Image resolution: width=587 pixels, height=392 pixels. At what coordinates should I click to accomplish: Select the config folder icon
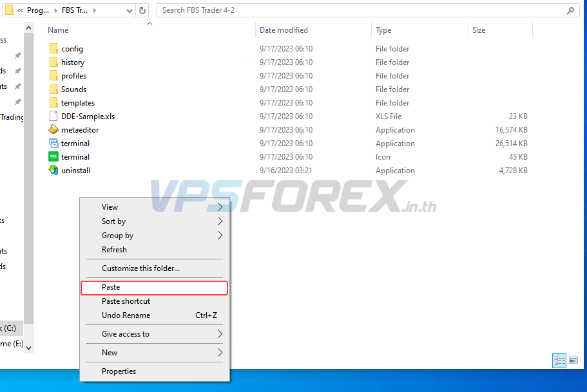[53, 49]
